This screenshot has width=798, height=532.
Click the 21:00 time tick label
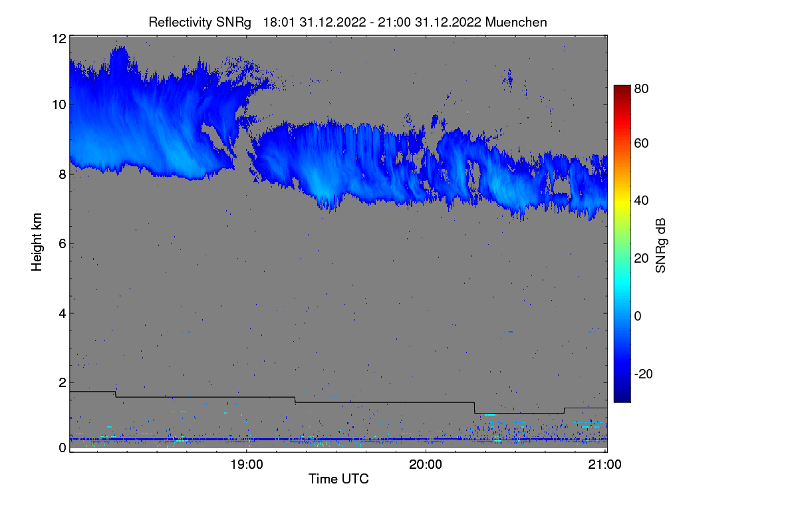(x=605, y=465)
